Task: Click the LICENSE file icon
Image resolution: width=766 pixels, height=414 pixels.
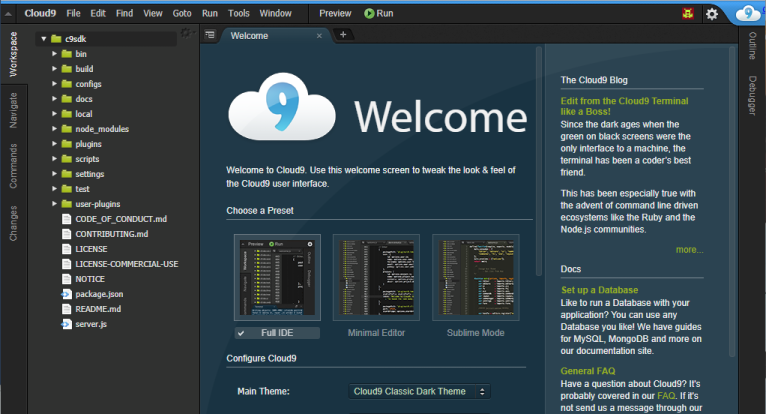Action: click(x=66, y=249)
